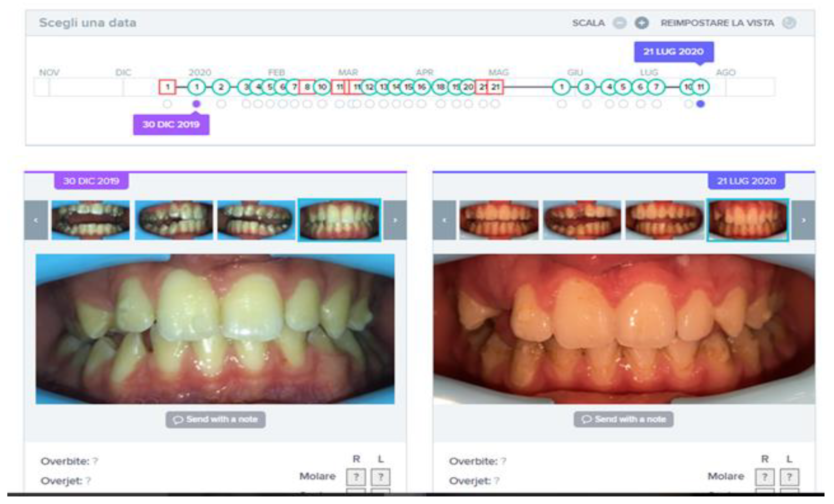Click the left panel 30 DIC 2019 tab

coord(91,181)
